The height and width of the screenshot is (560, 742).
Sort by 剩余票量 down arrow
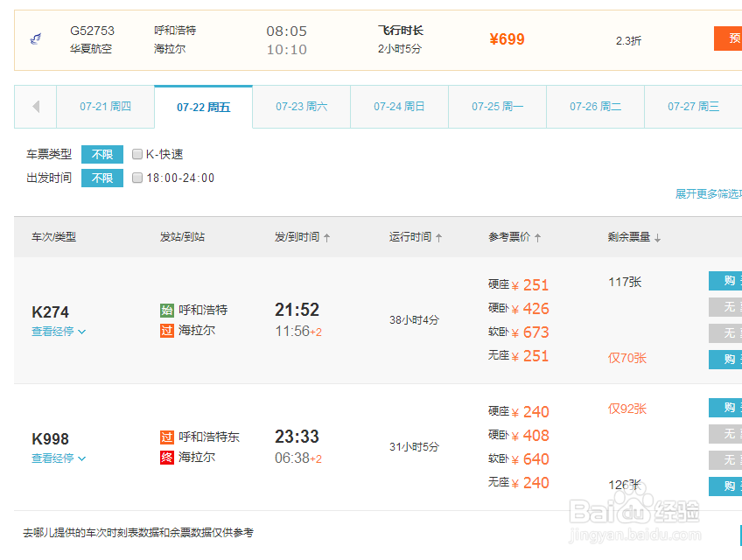point(658,238)
